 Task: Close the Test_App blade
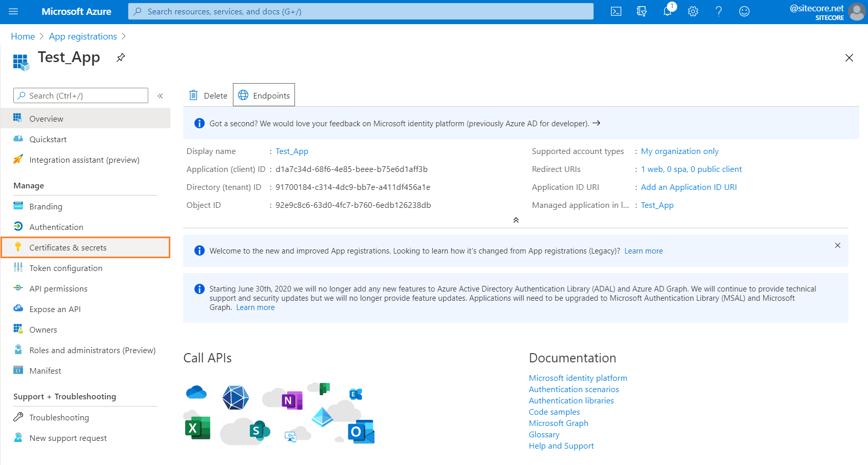coord(849,58)
